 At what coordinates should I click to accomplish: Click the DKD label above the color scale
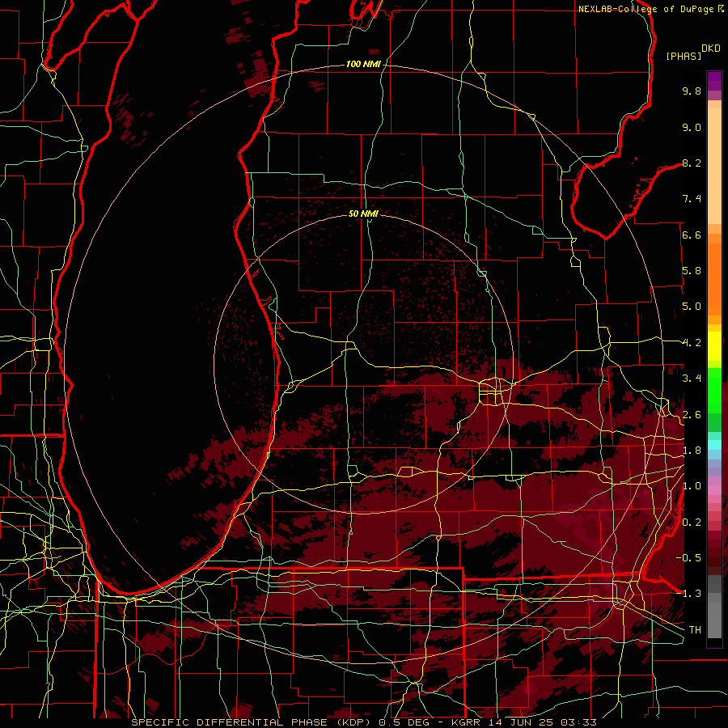pos(711,49)
